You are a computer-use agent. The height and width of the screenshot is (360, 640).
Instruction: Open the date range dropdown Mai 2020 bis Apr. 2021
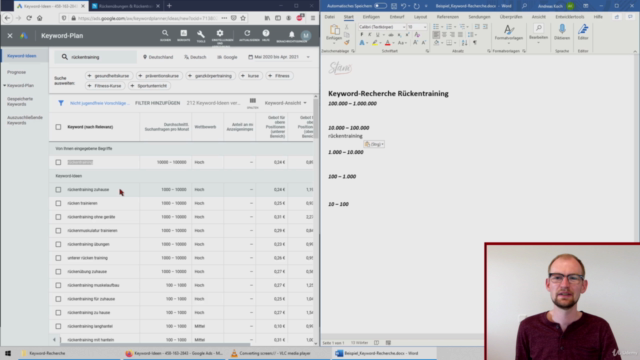279,57
